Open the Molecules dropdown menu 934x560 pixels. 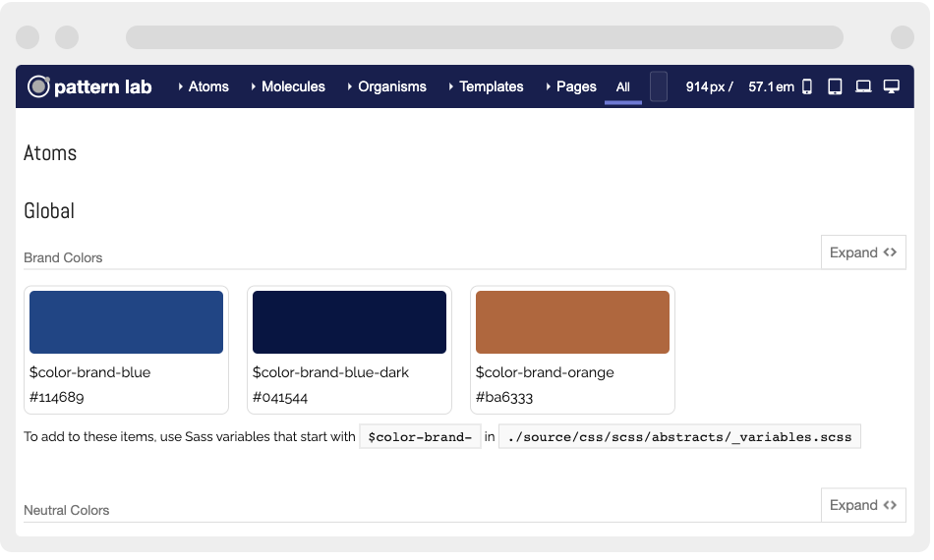tap(288, 86)
